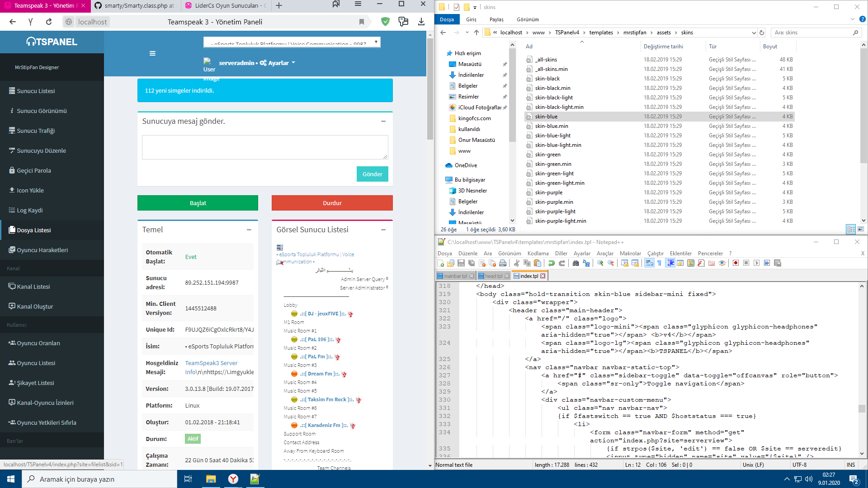Collapse the Temel panel
Screen dimensions: 868x488
point(249,230)
